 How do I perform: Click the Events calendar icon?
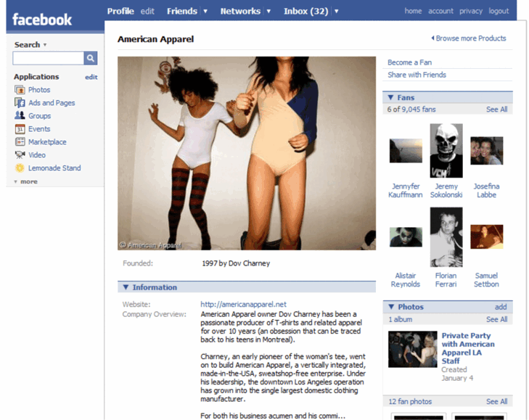pos(20,129)
